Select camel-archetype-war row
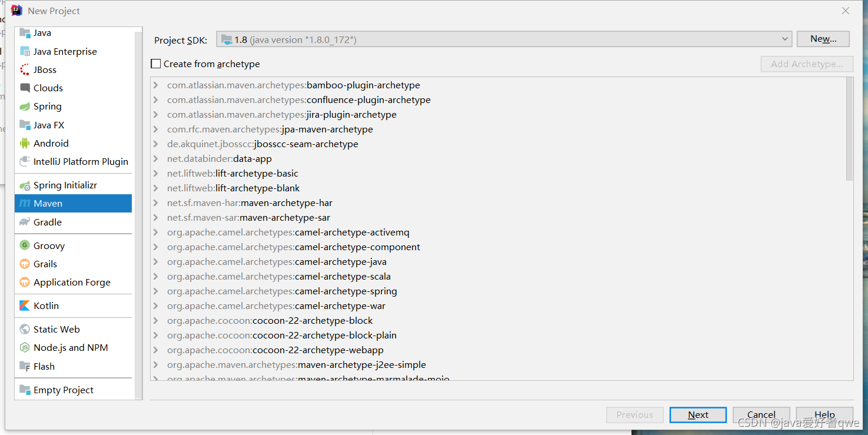The image size is (868, 435). pos(498,306)
